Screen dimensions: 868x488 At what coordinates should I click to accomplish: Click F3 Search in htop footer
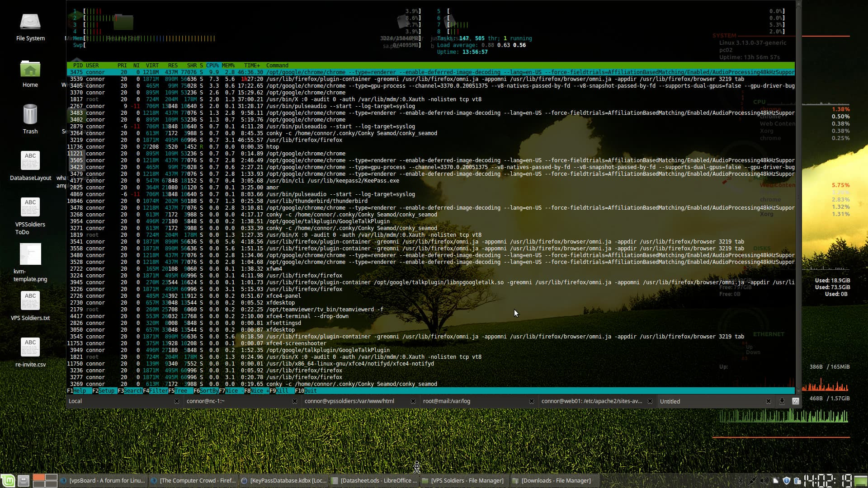pos(130,391)
